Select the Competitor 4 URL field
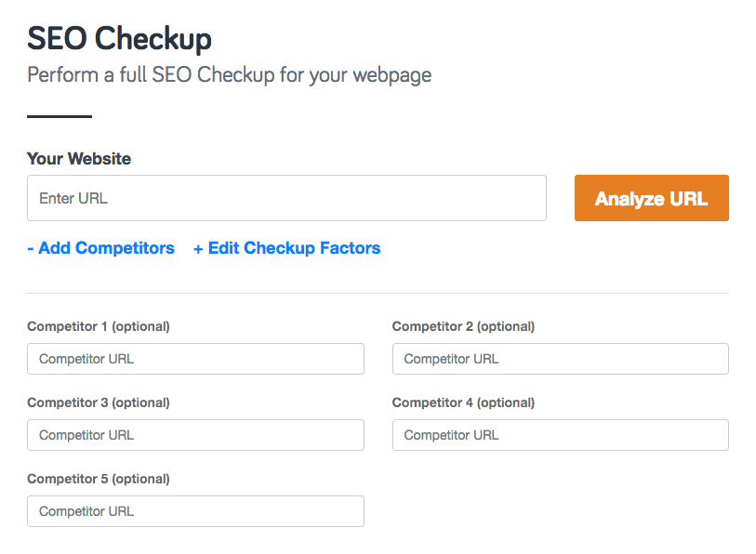Viewport: 756px width, 554px height. pos(560,435)
